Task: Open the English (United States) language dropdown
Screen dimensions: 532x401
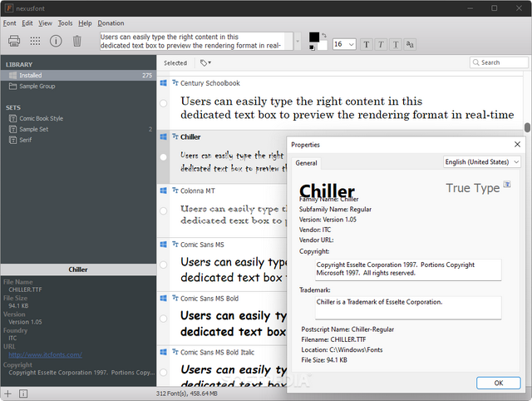Action: point(482,162)
